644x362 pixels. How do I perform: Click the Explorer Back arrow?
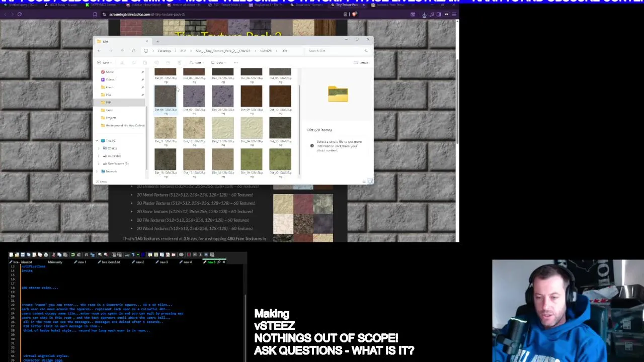point(99,51)
